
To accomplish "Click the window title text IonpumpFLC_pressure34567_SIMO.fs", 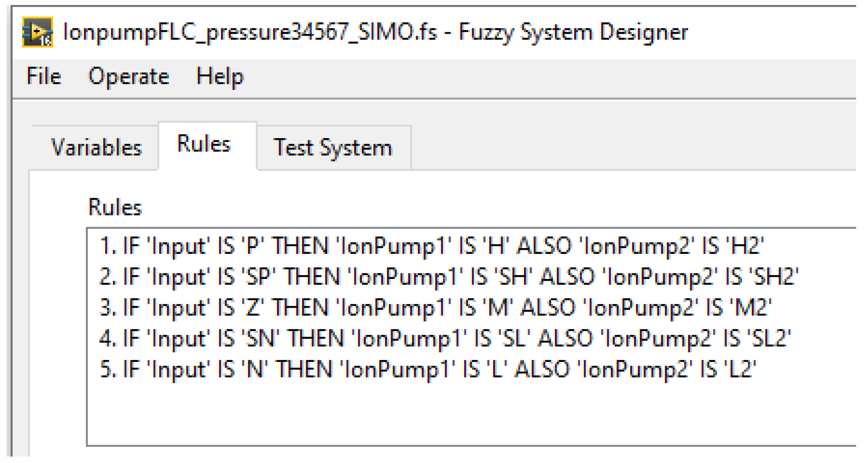I will [250, 32].
